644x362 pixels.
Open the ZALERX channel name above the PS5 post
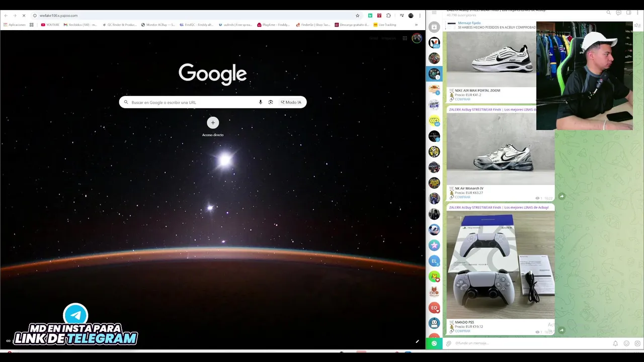[x=499, y=207]
